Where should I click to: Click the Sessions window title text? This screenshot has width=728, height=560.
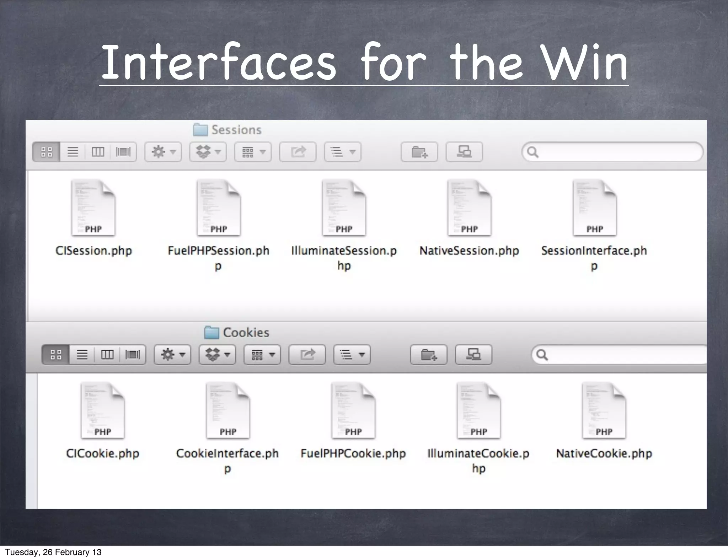click(x=236, y=130)
